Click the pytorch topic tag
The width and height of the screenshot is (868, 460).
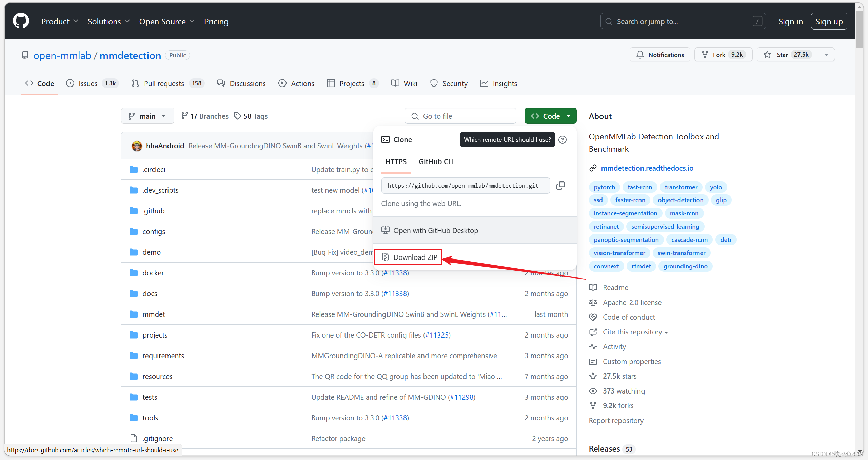pos(604,187)
